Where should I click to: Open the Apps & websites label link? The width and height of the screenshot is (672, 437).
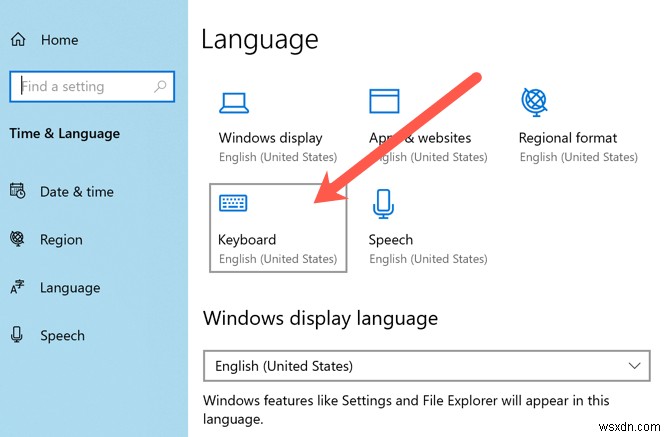coord(420,138)
